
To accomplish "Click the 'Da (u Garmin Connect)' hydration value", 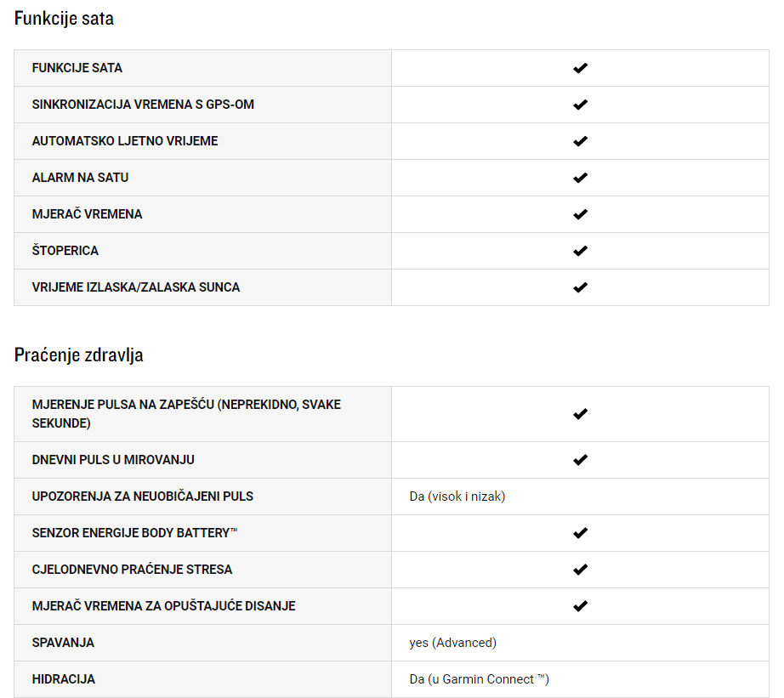I will pos(479,679).
